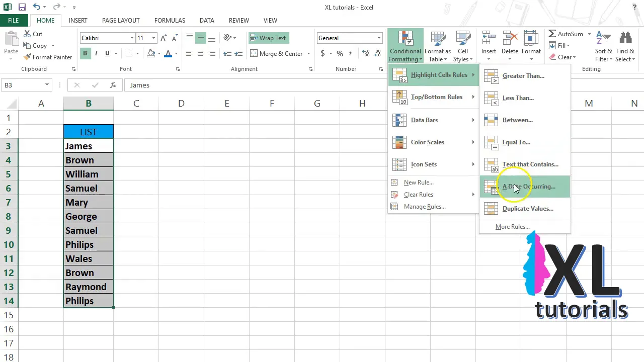Image resolution: width=644 pixels, height=362 pixels.
Task: Expand the Font dialog launcher
Action: [178, 69]
